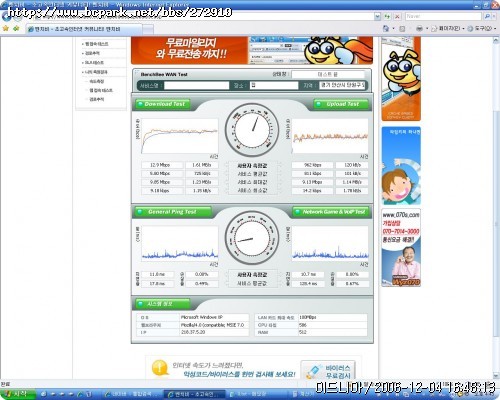Image resolution: width=500 pixels, height=400 pixels.
Task: Click the Print icon in command bar
Action: tap(419, 29)
